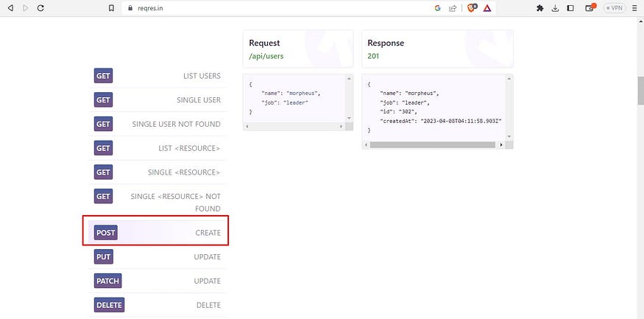The height and width of the screenshot is (319, 644).
Task: Open the Brave wallet icon with the orange badge
Action: [590, 7]
